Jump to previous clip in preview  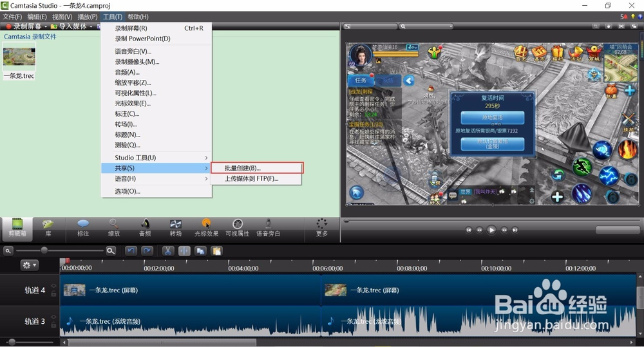(469, 230)
